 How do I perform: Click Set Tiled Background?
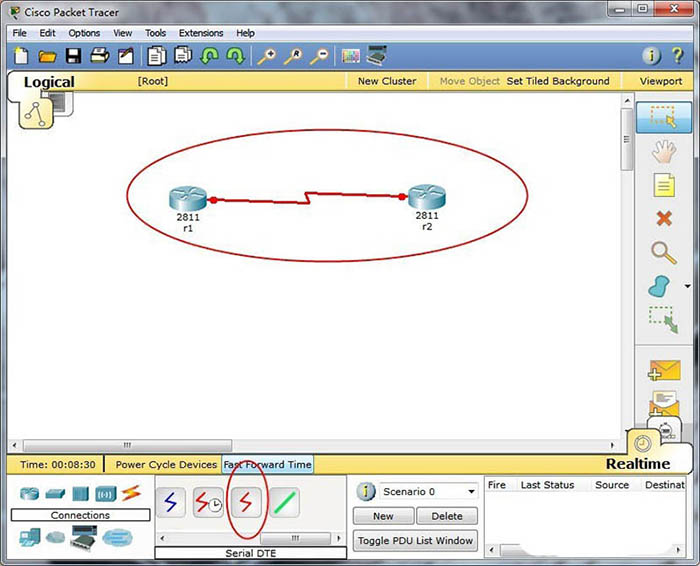click(x=558, y=81)
